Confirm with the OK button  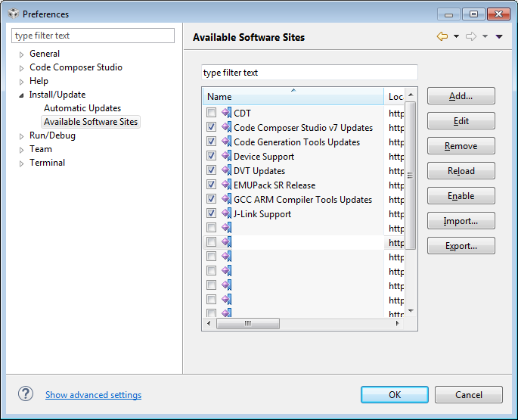pyautogui.click(x=395, y=394)
